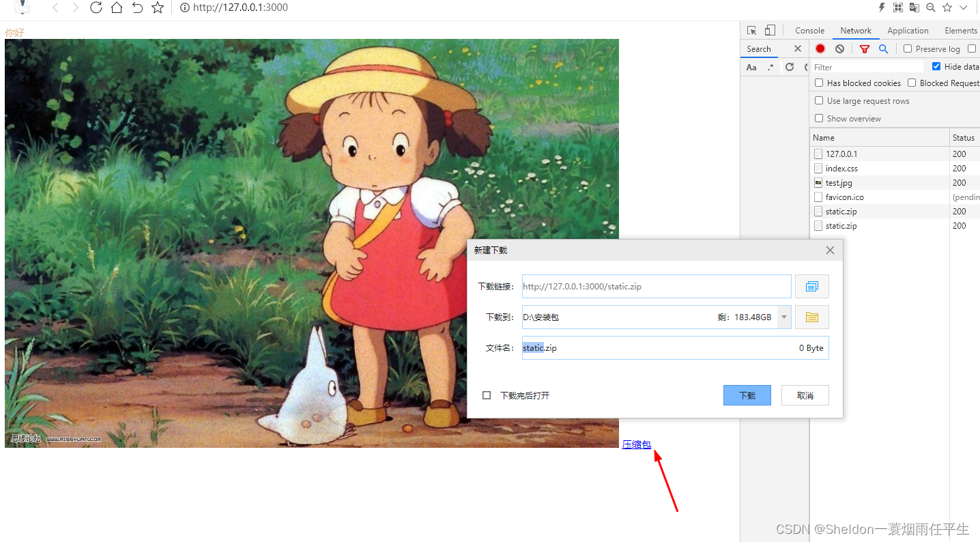Click the blue 下载 button

coord(747,395)
